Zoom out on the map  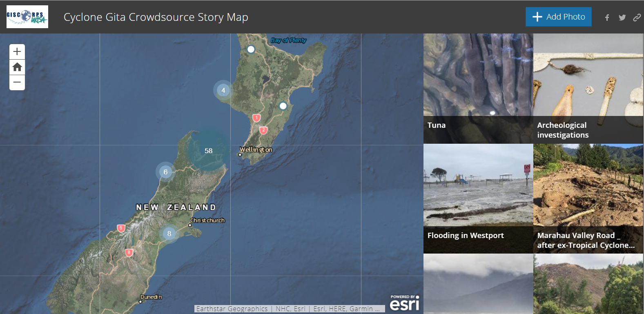(x=17, y=82)
